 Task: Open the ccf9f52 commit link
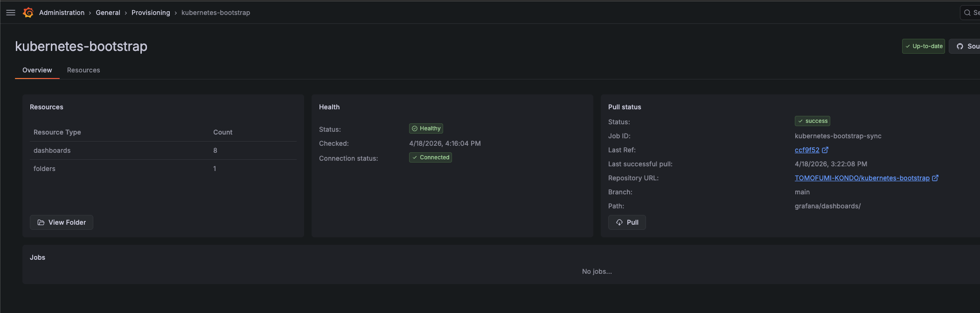coord(806,150)
